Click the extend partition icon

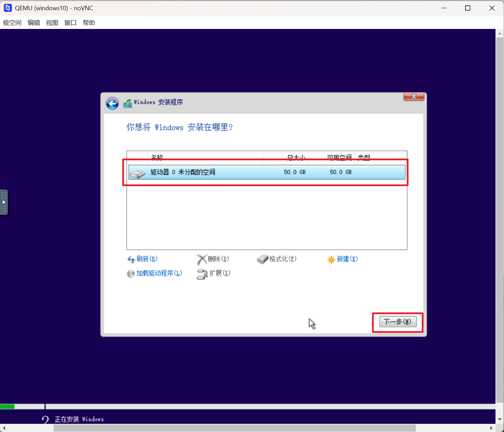(x=202, y=274)
